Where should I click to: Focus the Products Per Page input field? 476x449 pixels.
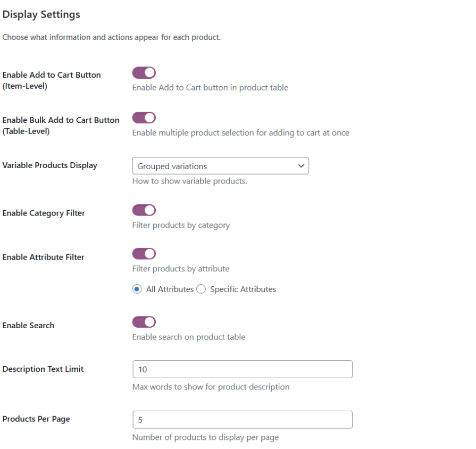(242, 420)
